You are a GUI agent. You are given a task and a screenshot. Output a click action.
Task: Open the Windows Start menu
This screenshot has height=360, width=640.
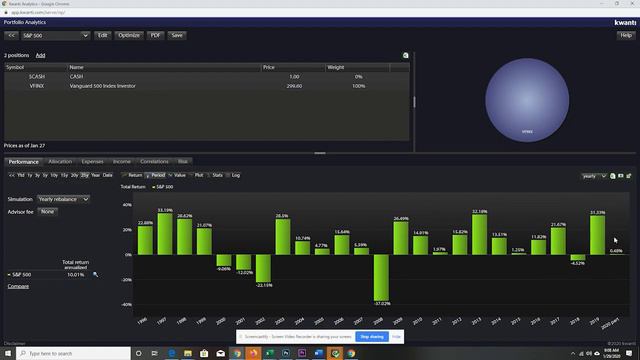pos(8,353)
